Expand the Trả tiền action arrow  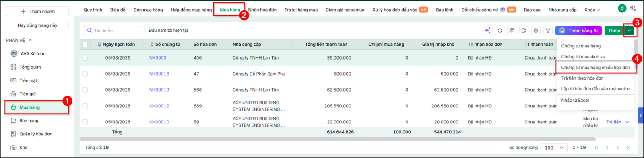627,122
